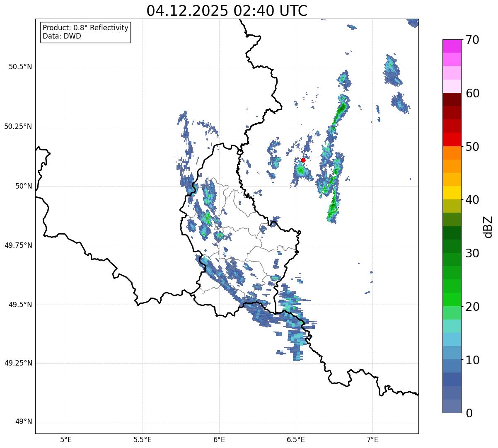Click the 49.25°N latitude tick label

click(x=18, y=363)
